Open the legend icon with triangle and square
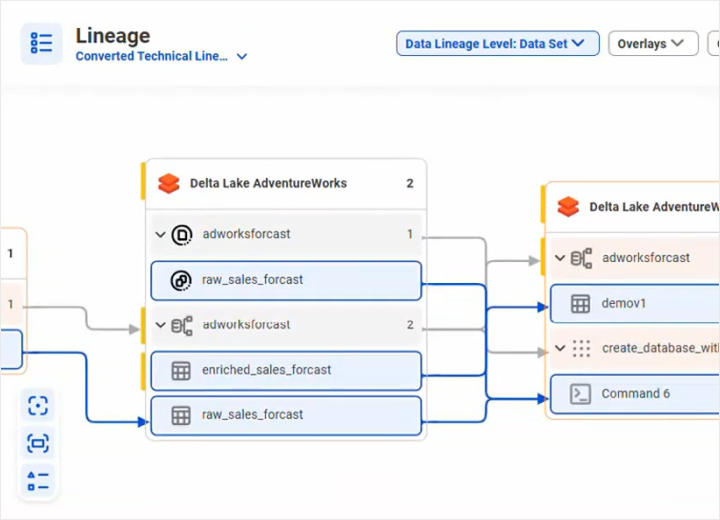 pyautogui.click(x=38, y=480)
